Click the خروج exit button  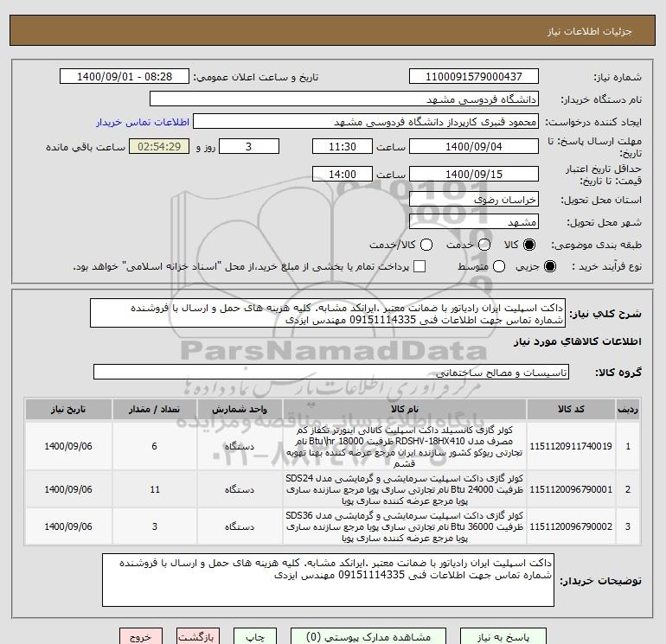141,636
